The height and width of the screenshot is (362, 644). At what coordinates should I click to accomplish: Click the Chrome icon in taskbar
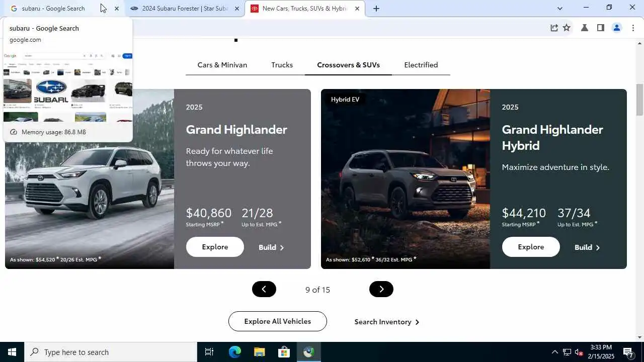tap(308, 352)
